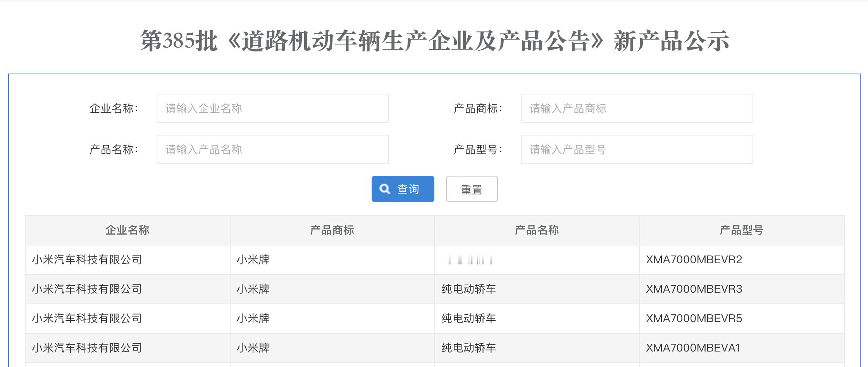Click 小米汽车科技有限公司 in the XMA7000MBEVR2 row

pyautogui.click(x=87, y=259)
